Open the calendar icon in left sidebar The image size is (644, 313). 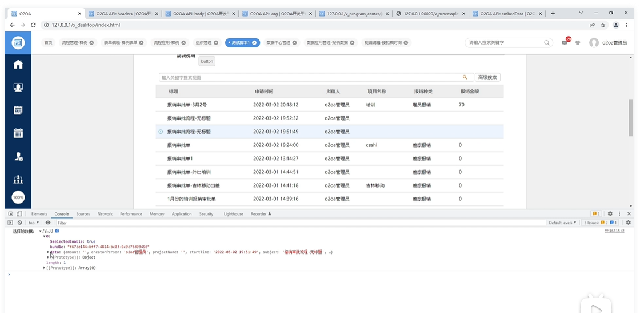point(18,133)
